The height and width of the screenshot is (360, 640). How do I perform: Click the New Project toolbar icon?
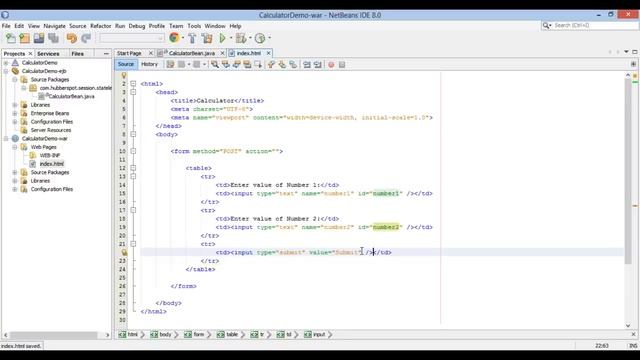pyautogui.click(x=24, y=38)
